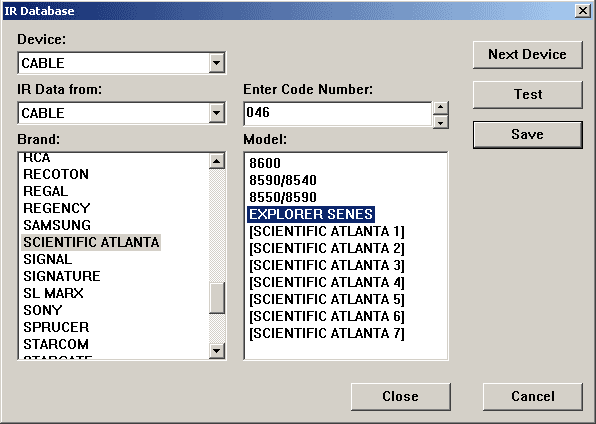596x424 pixels.
Task: Select [SCIENTIFIC ATLANTA 6] model
Action: click(327, 316)
